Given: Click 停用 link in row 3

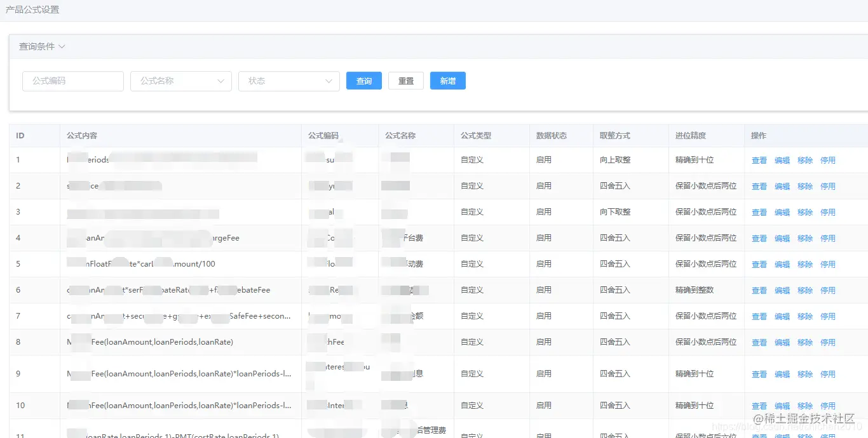Looking at the screenshot, I should [828, 213].
